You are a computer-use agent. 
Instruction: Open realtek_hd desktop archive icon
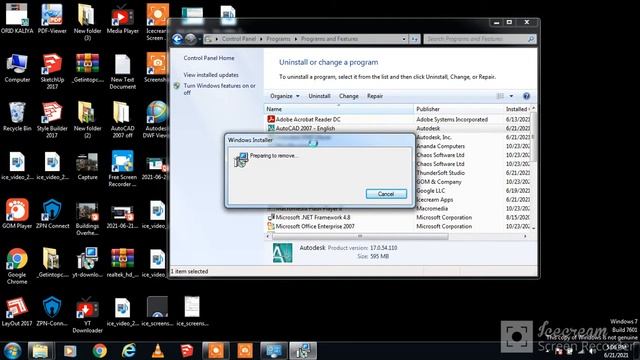122,263
